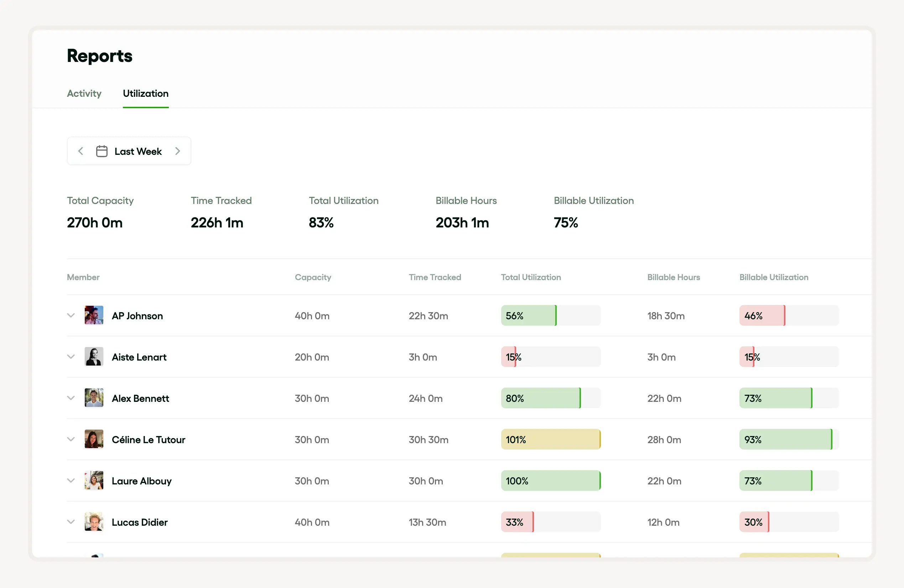This screenshot has width=904, height=588.
Task: Click Céline Le Tutour's 101% utilization bar
Action: point(550,439)
